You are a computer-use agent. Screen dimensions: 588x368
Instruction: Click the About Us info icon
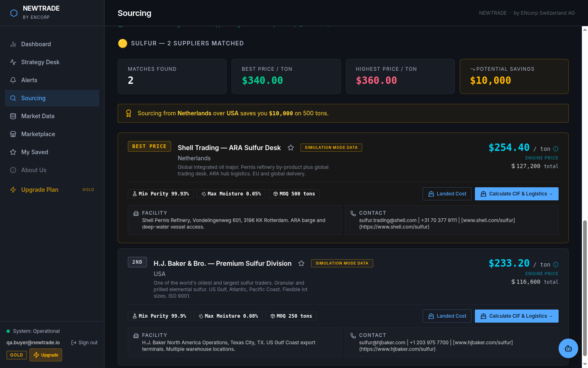coord(13,170)
